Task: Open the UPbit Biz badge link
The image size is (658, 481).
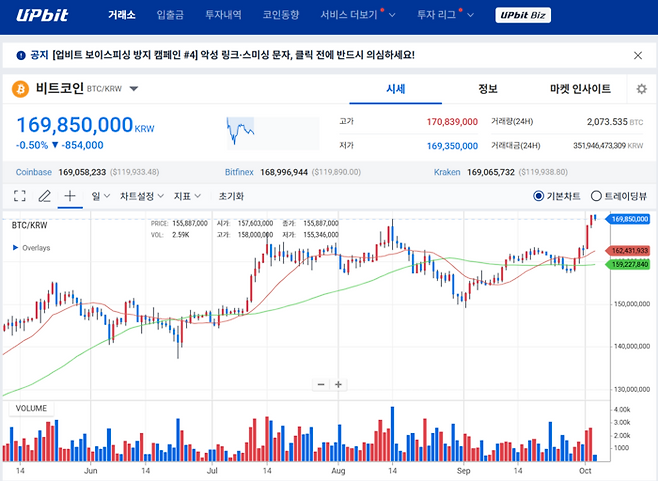Action: coord(523,15)
